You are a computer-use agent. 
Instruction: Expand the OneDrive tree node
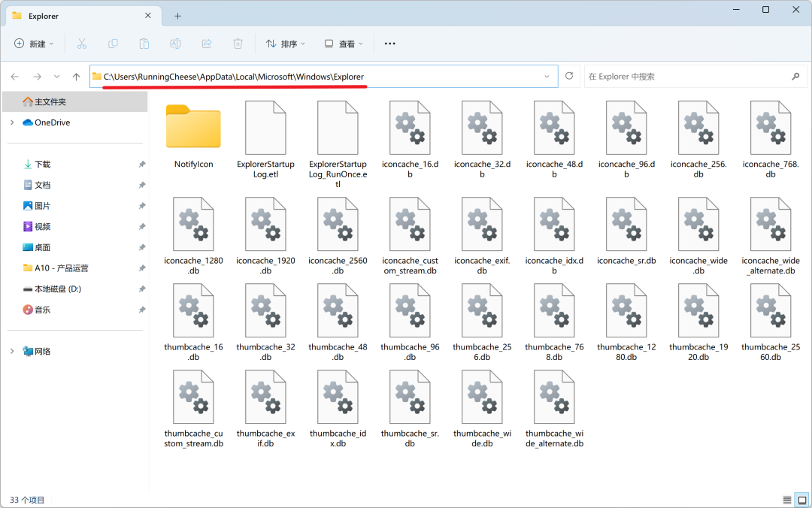click(12, 122)
